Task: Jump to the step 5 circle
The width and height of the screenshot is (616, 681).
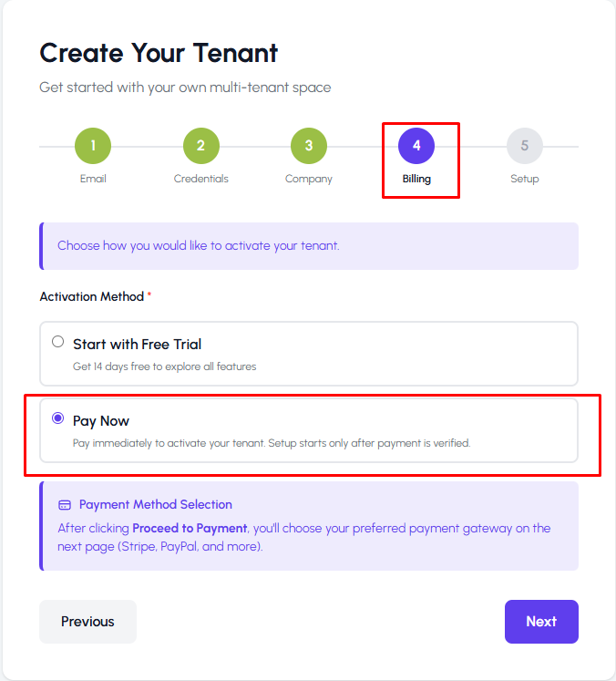Action: (x=524, y=146)
